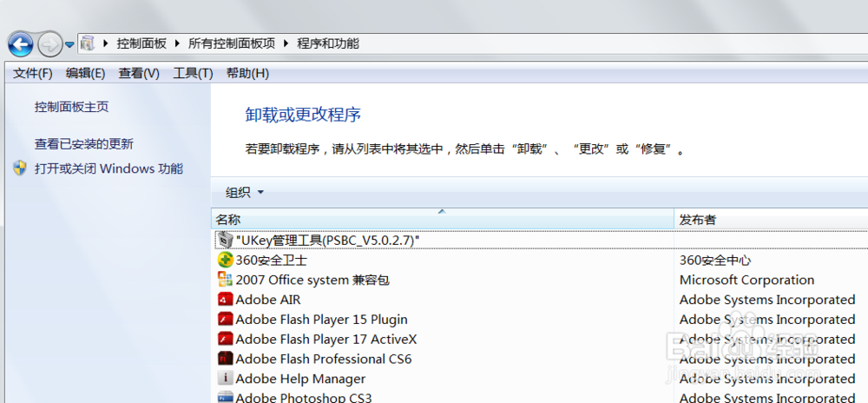Go to 控制面板主页 link

click(71, 107)
